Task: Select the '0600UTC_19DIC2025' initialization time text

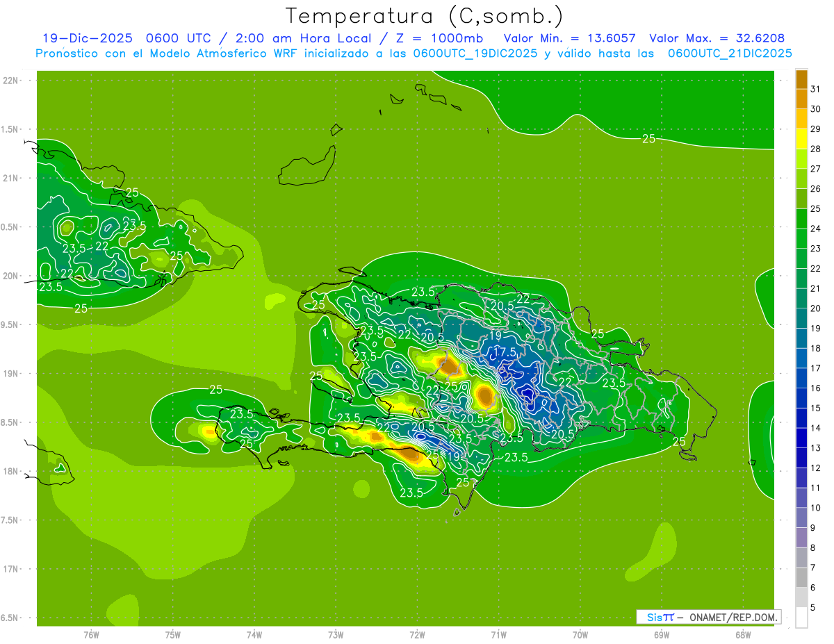Action: [475, 53]
